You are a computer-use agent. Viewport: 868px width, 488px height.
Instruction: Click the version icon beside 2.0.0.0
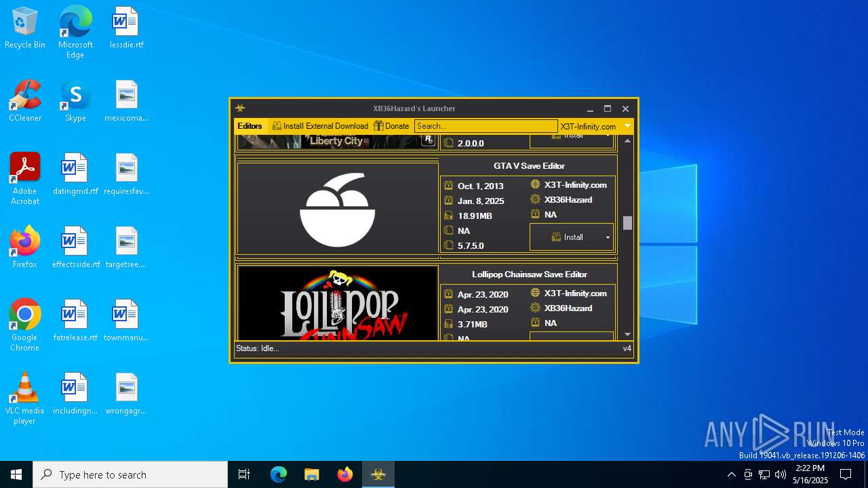448,143
